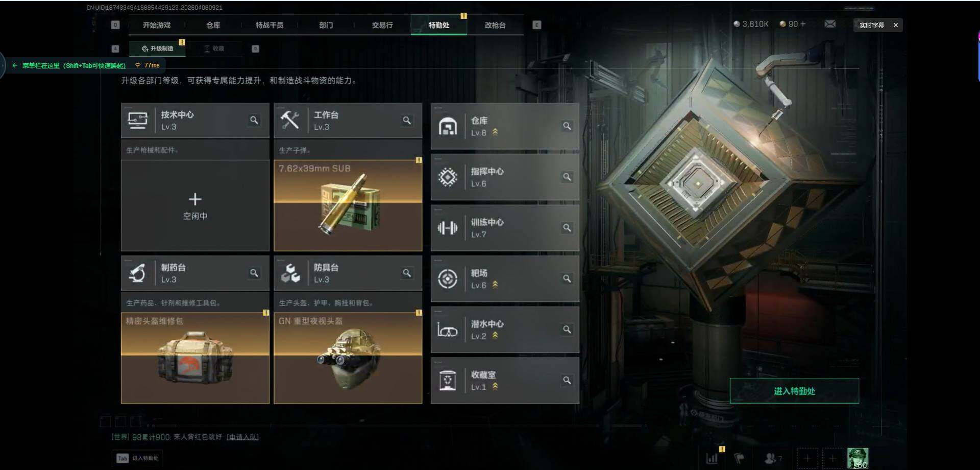Click the 靶场 target icon
This screenshot has height=470, width=980.
pyautogui.click(x=448, y=279)
